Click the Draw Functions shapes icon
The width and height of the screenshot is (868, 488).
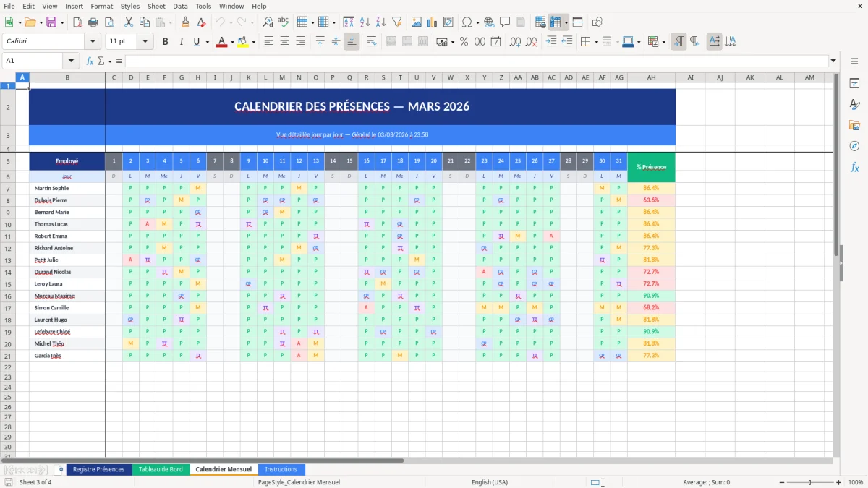pos(597,22)
